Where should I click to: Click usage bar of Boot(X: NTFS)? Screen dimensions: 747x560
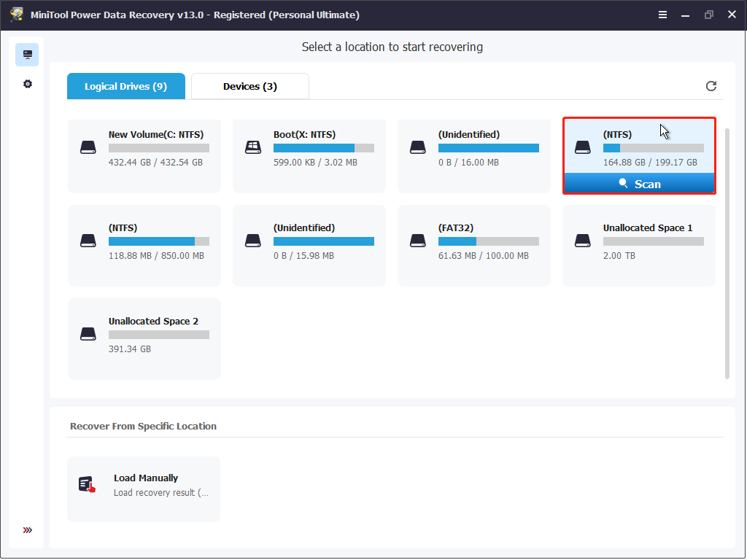coord(323,148)
